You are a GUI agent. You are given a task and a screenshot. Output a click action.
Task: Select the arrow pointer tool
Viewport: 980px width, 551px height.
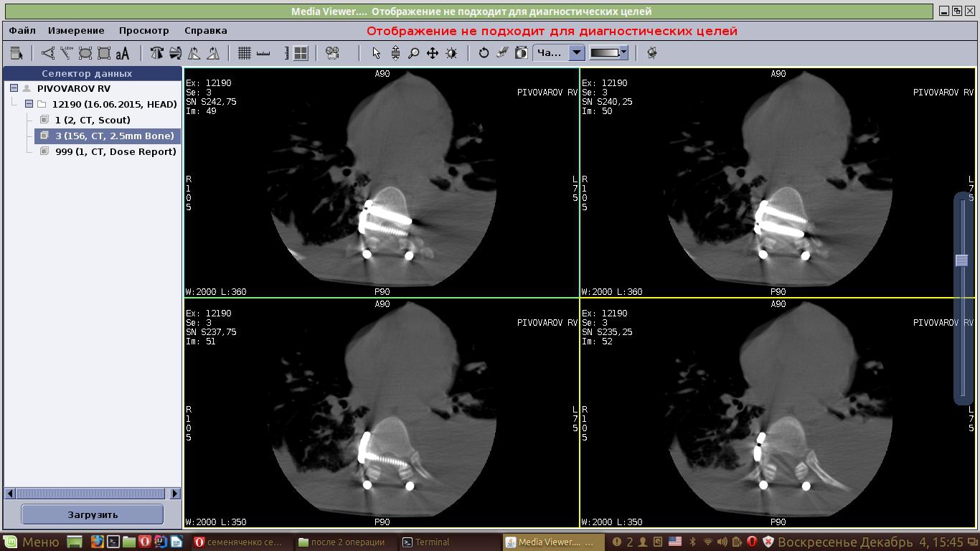click(376, 53)
